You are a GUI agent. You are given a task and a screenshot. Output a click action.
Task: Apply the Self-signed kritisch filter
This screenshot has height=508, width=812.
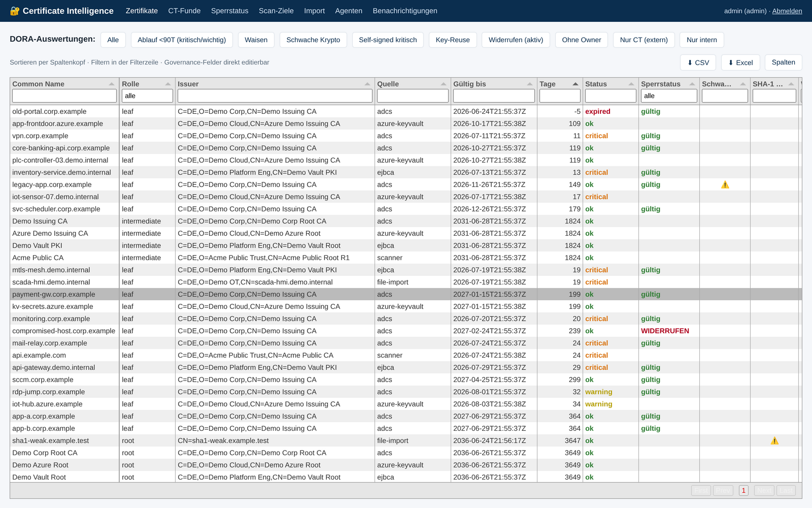coord(388,40)
